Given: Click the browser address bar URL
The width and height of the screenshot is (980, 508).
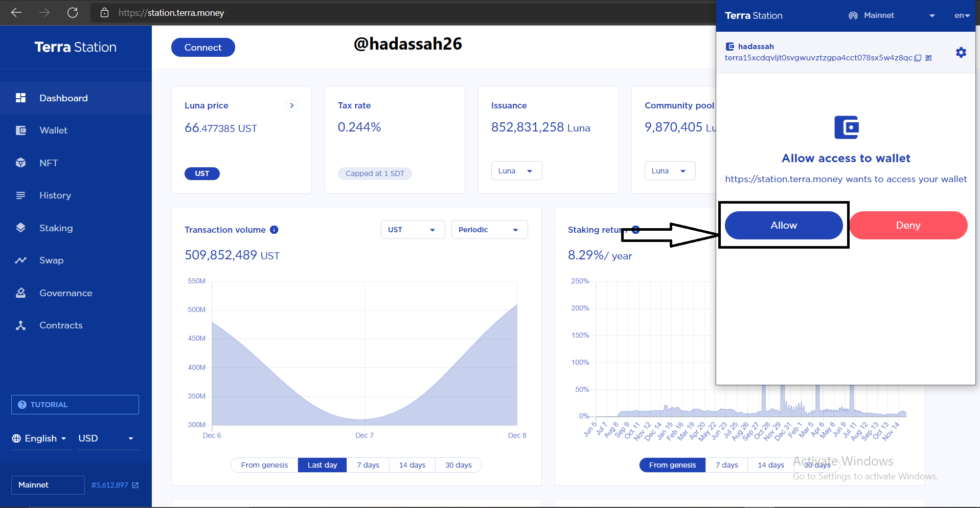Looking at the screenshot, I should (x=171, y=13).
